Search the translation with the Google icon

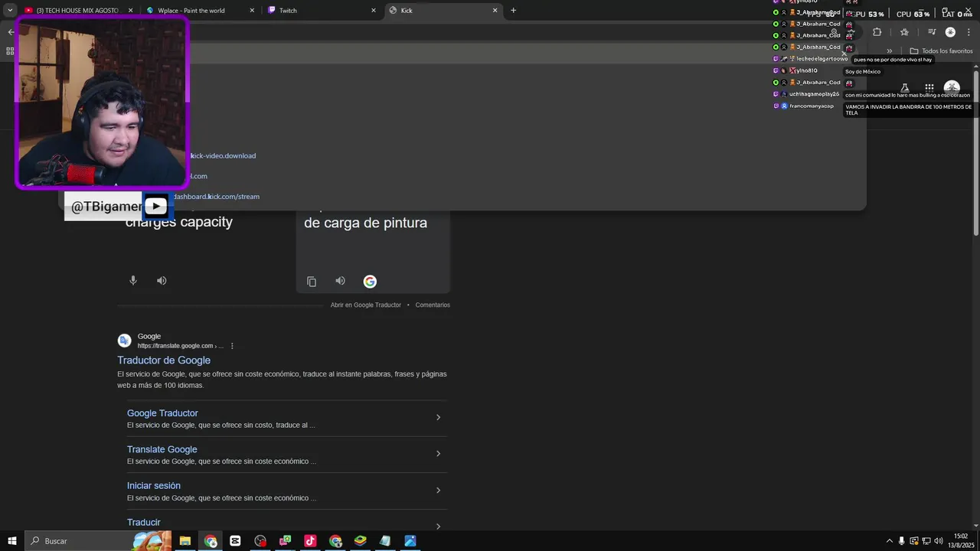(x=370, y=282)
